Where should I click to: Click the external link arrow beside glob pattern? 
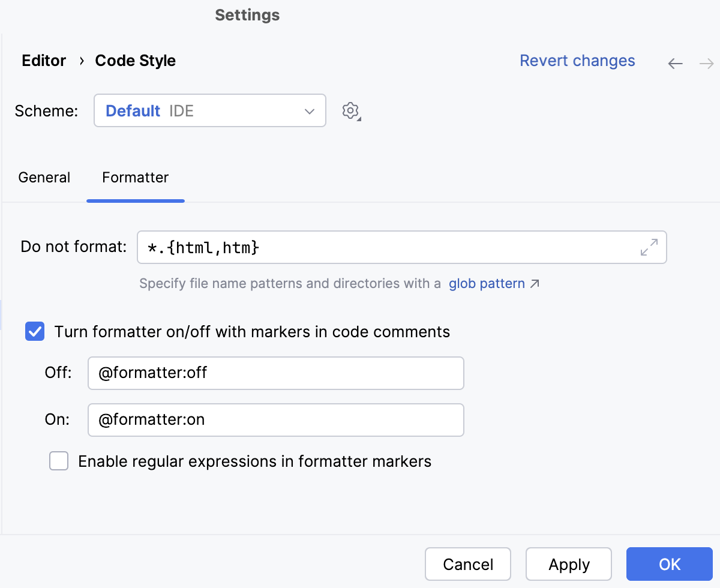tap(535, 283)
